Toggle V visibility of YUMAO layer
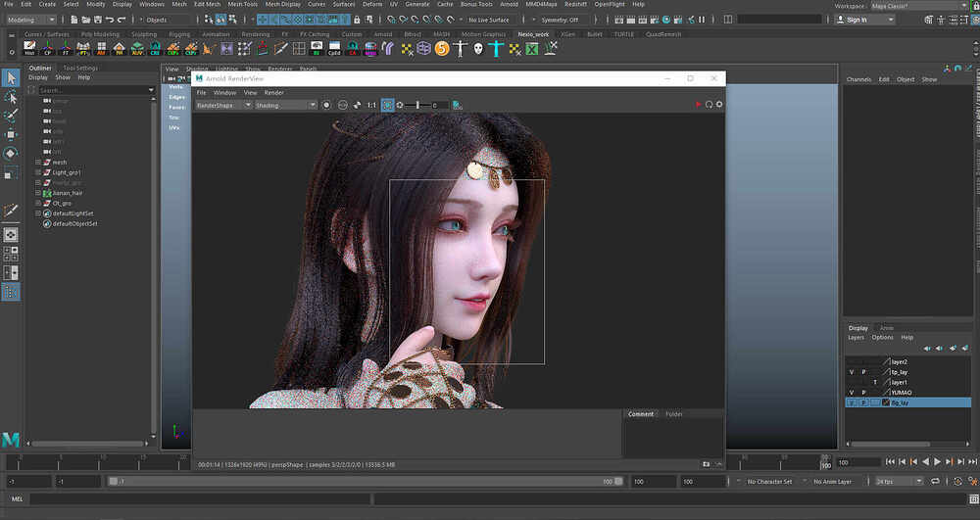980x520 pixels. 851,393
